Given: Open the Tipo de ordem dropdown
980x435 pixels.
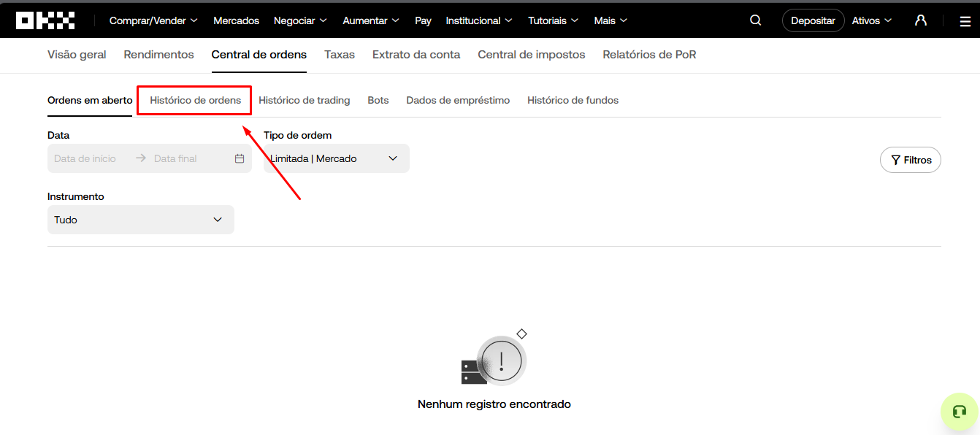Looking at the screenshot, I should (337, 158).
